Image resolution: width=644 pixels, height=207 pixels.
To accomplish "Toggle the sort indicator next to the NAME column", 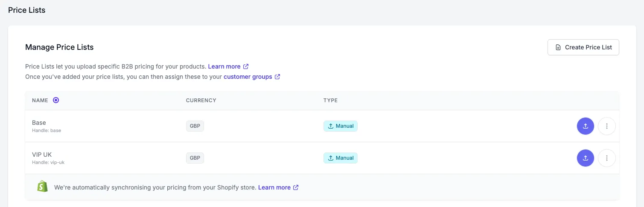I will 56,100.
